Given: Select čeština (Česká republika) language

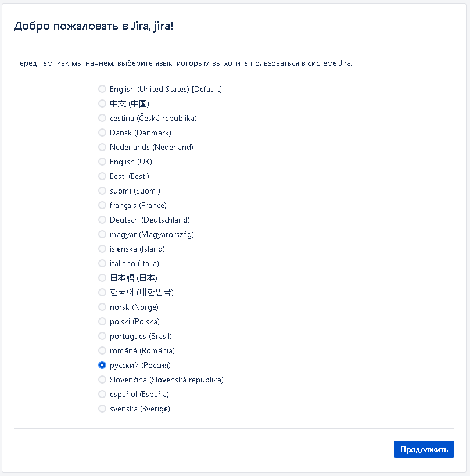Looking at the screenshot, I should click(x=102, y=118).
